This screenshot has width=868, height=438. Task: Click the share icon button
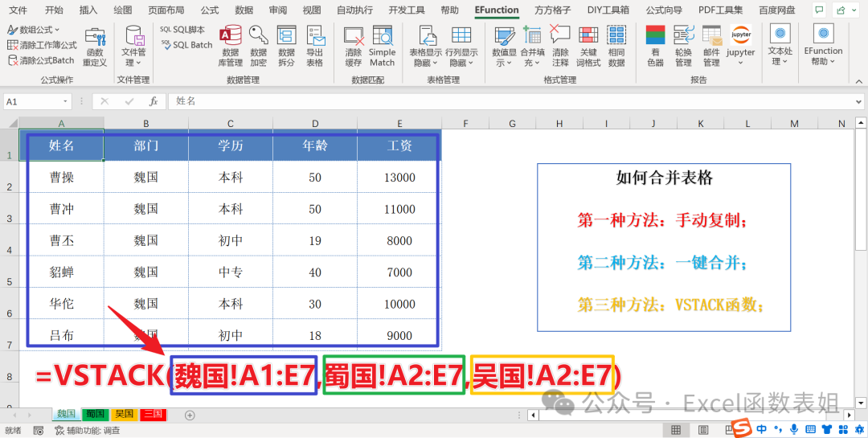(x=845, y=10)
